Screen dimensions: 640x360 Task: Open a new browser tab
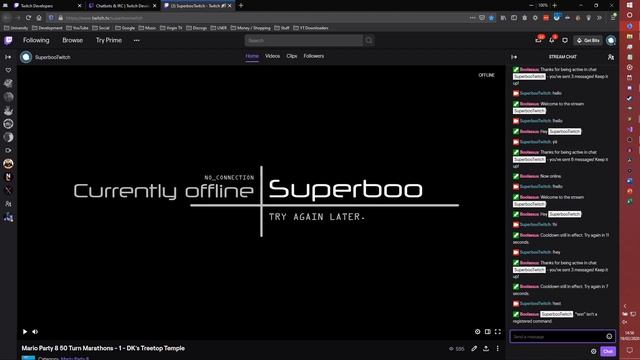tap(241, 6)
